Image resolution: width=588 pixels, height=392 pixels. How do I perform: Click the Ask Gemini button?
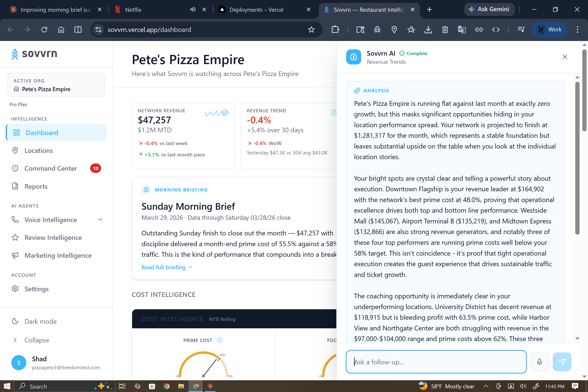(x=489, y=9)
